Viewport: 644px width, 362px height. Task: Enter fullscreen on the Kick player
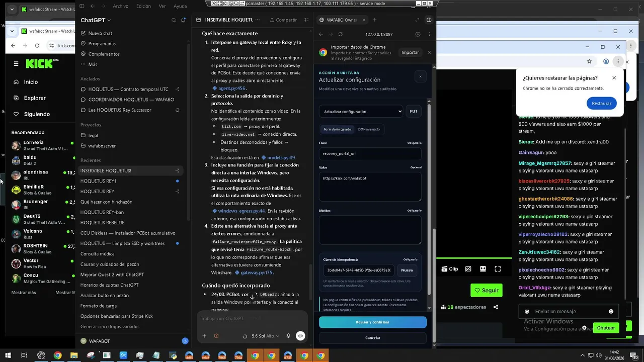coord(498,269)
